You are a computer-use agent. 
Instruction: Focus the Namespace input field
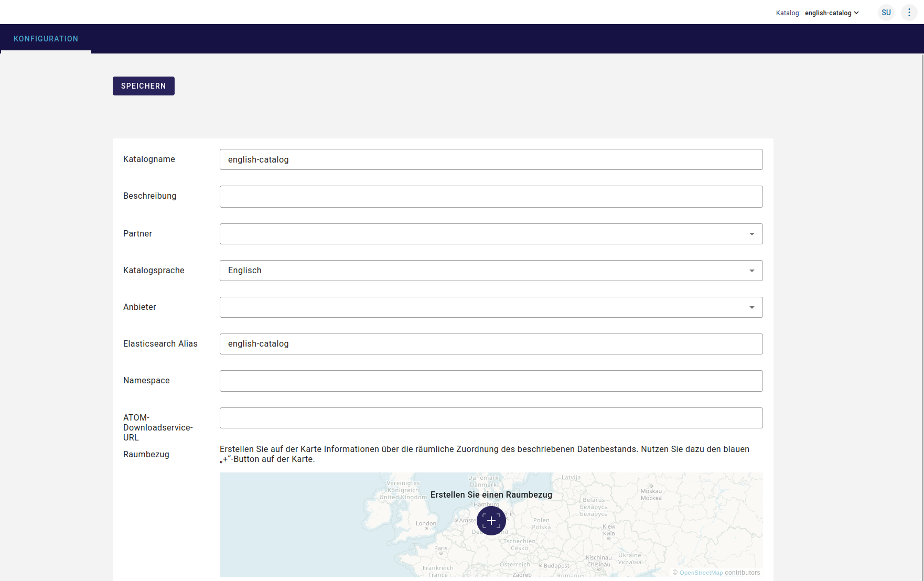490,381
